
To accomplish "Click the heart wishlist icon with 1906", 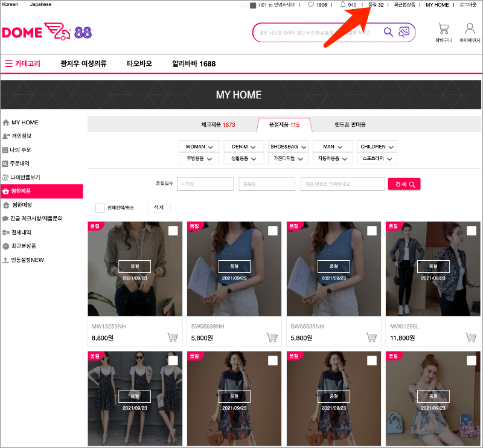I will point(312,5).
